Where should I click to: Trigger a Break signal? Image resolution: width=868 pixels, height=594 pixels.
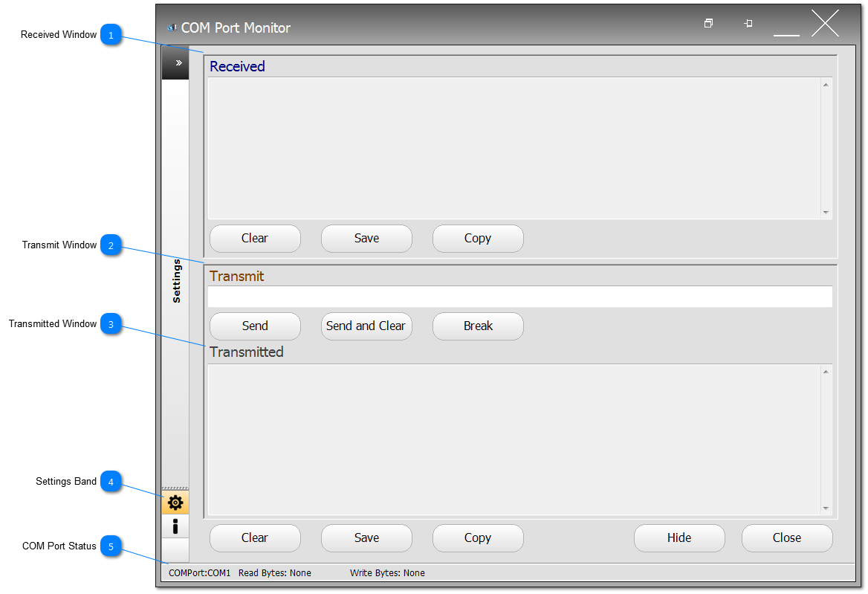478,326
